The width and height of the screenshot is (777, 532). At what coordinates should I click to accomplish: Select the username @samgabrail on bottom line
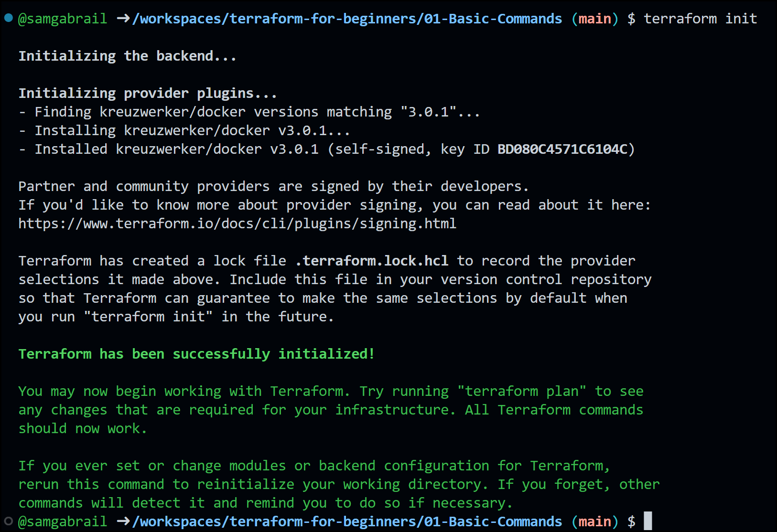(62, 521)
